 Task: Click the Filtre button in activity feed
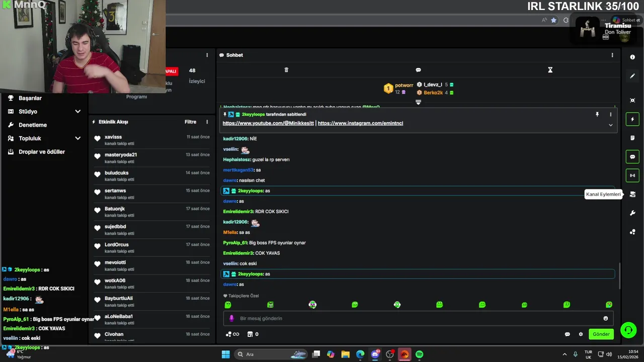click(190, 122)
